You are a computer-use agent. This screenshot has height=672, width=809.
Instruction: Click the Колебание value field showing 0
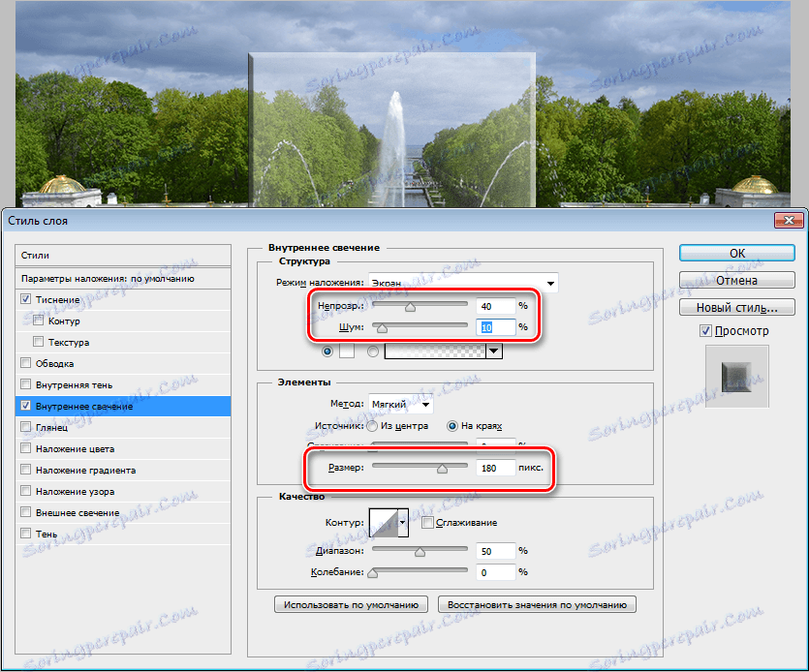(x=495, y=572)
